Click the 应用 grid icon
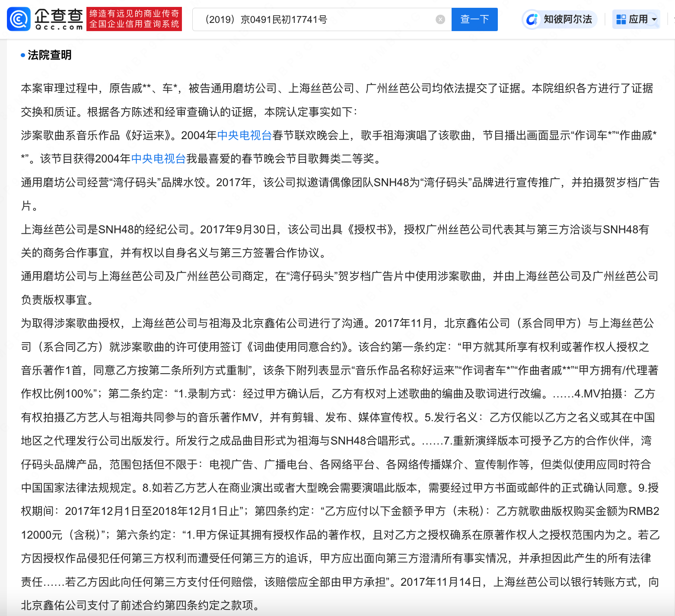The height and width of the screenshot is (616, 675). (x=621, y=19)
